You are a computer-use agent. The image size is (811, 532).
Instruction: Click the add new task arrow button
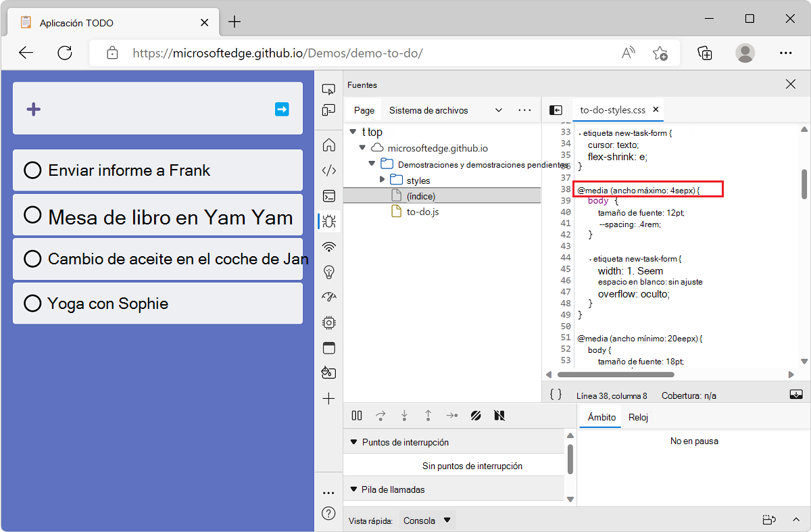point(282,110)
